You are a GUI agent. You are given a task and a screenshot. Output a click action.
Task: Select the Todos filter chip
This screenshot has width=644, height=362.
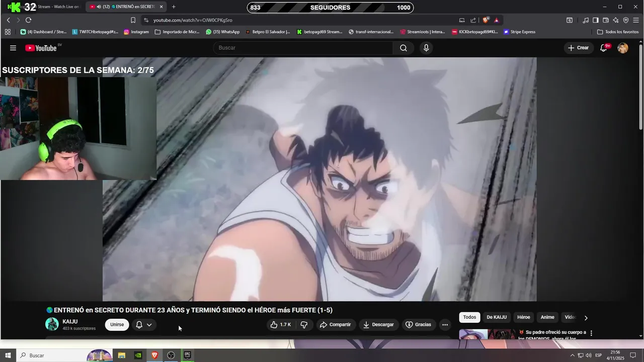469,317
